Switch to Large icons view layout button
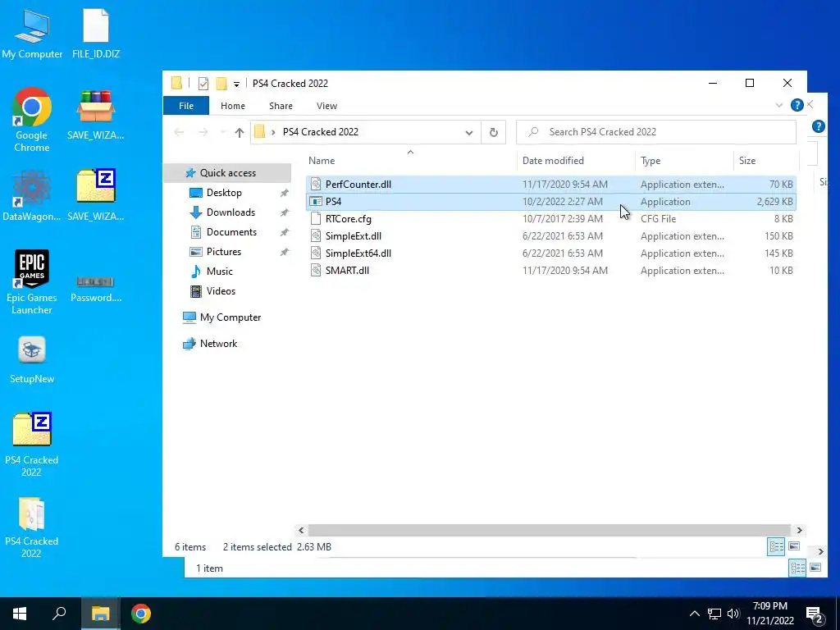This screenshot has width=840, height=630. pyautogui.click(x=794, y=546)
